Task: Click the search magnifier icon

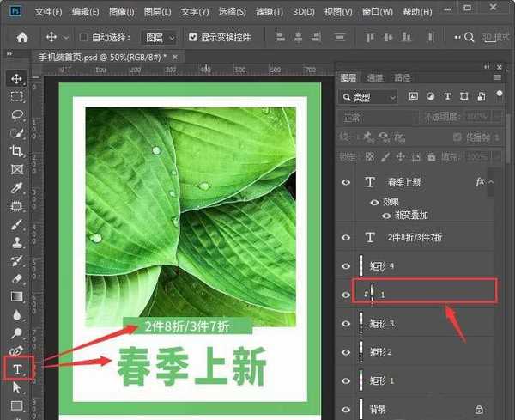Action: click(x=470, y=38)
